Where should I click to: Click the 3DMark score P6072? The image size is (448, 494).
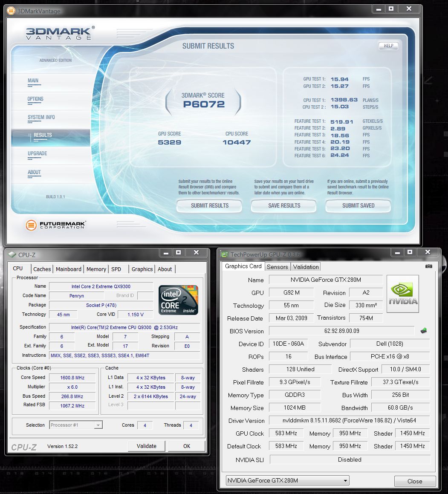click(x=204, y=104)
